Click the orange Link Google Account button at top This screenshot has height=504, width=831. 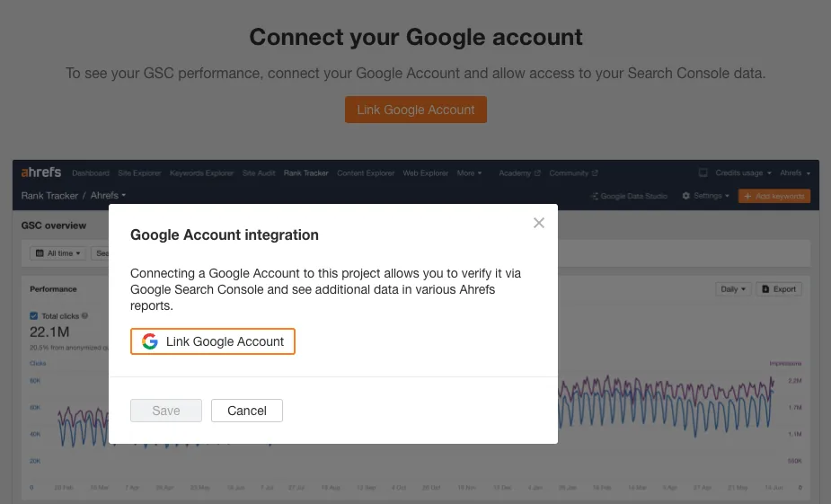tap(415, 110)
